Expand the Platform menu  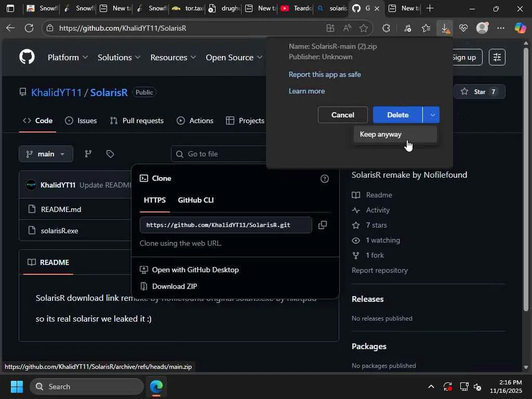click(68, 57)
